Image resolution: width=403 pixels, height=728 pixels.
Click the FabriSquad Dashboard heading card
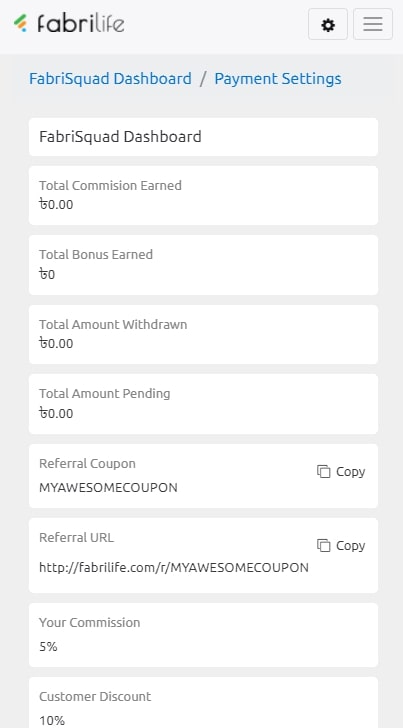tap(203, 137)
